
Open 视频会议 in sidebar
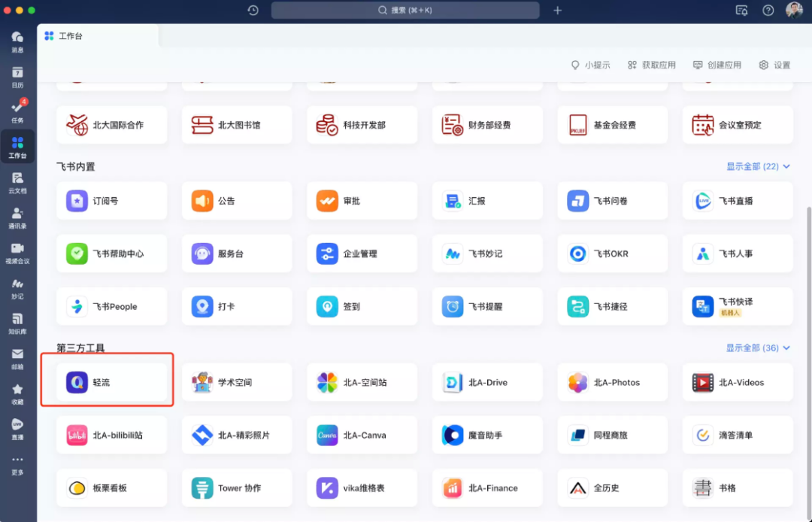click(17, 253)
